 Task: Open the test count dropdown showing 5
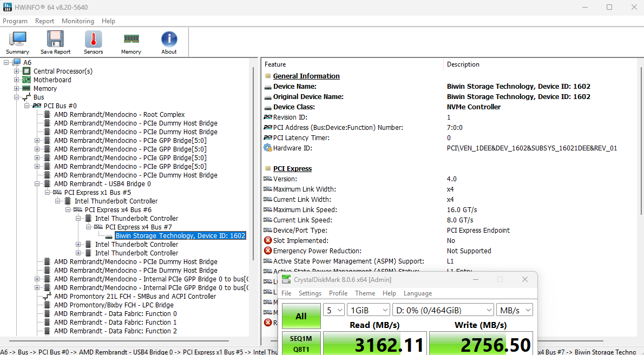coord(334,310)
